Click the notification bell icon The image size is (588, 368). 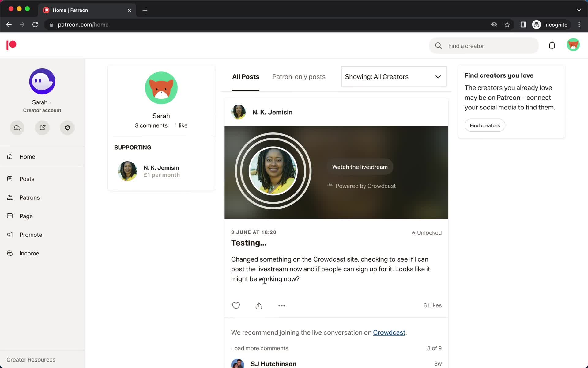[552, 45]
